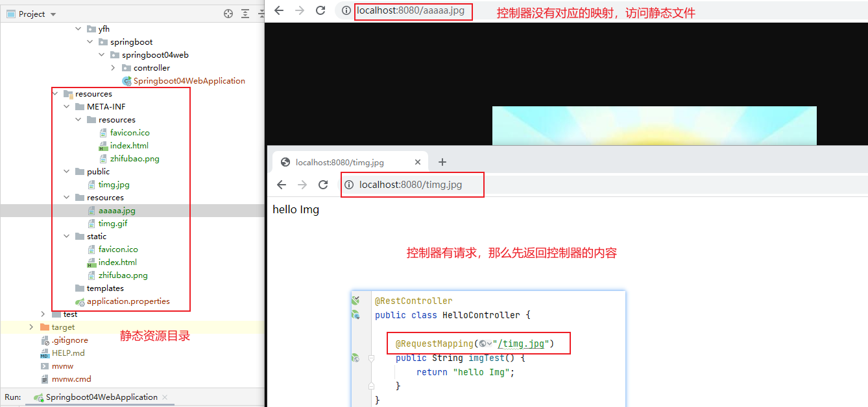This screenshot has width=868, height=407.
Task: Click the collapse all icon in Project header
Action: click(260, 14)
